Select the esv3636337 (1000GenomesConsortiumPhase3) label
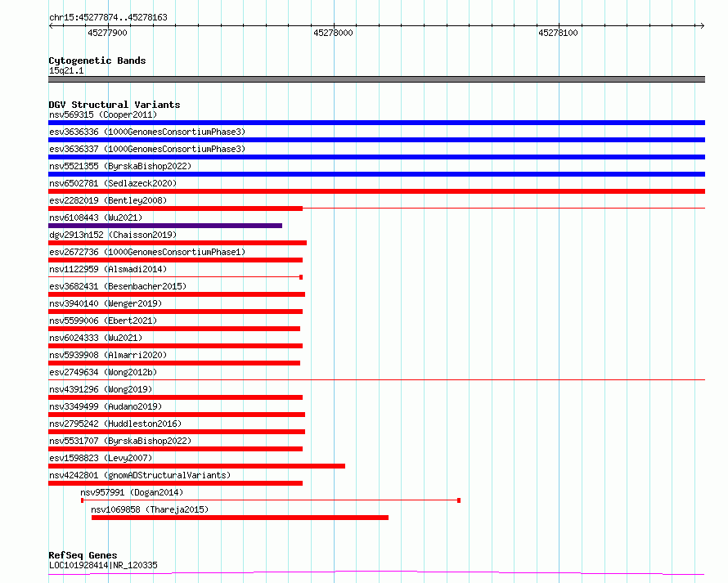The width and height of the screenshot is (728, 583). pos(147,149)
